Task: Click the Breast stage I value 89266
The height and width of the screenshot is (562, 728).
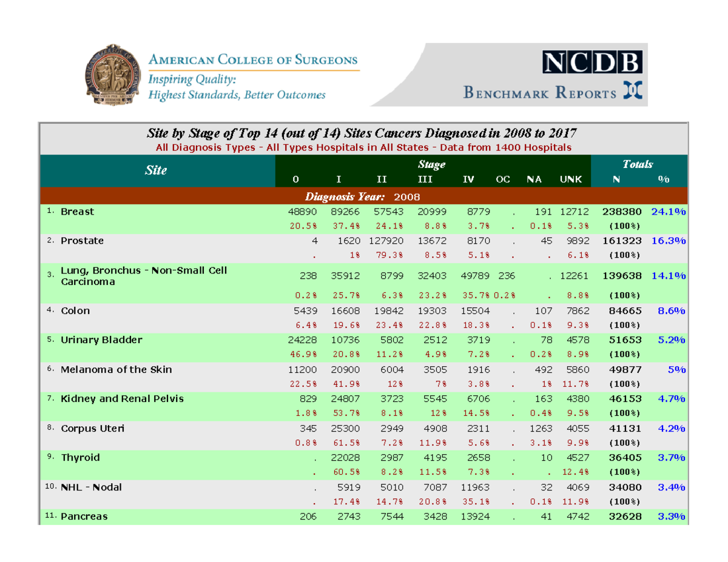Action: tap(345, 212)
